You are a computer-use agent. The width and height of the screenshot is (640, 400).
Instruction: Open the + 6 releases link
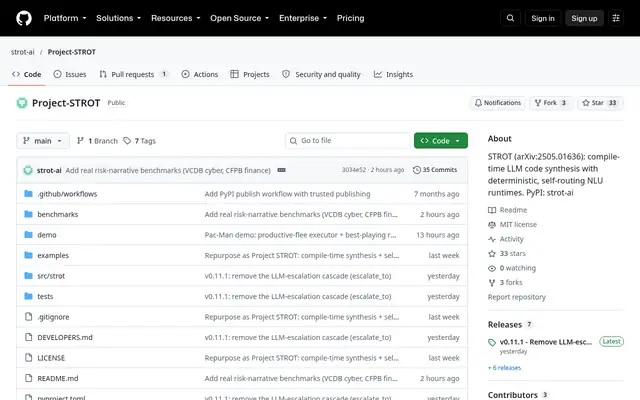pos(504,368)
